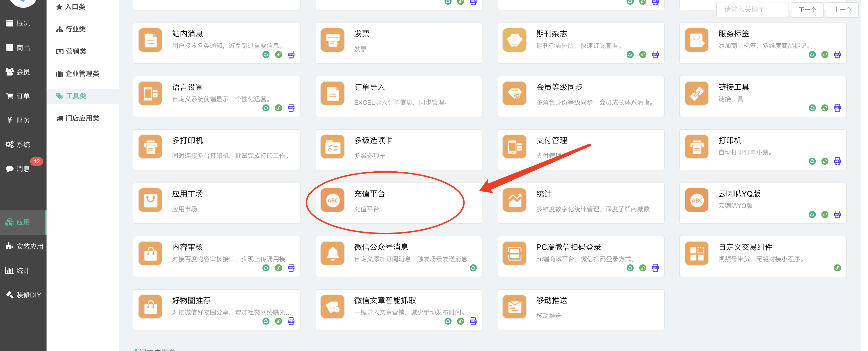Open the 充值平台 ABC app icon

[332, 200]
